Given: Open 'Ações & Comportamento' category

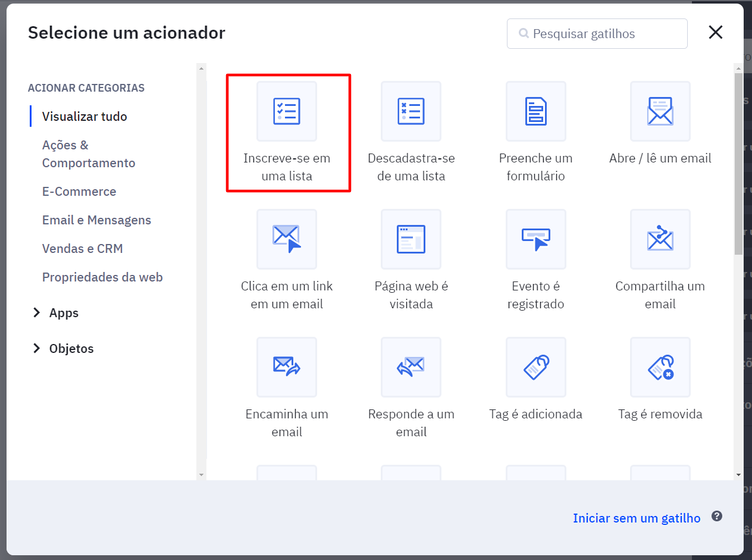Looking at the screenshot, I should 89,154.
